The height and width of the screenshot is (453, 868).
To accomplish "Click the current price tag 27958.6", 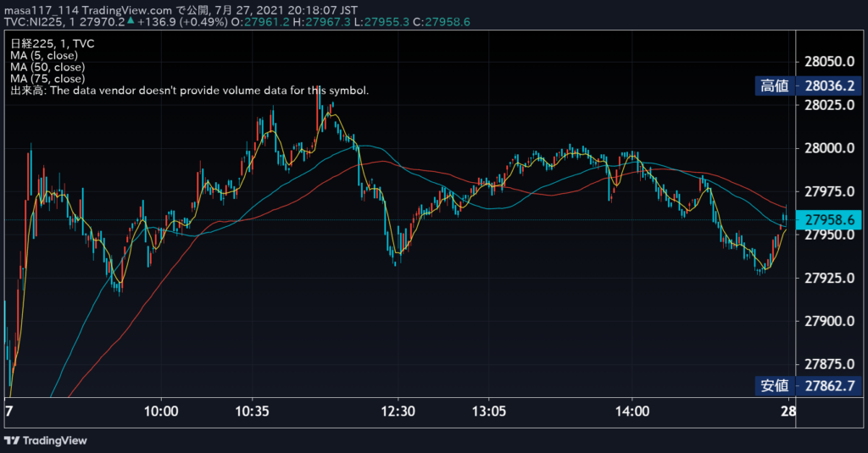I will [829, 219].
